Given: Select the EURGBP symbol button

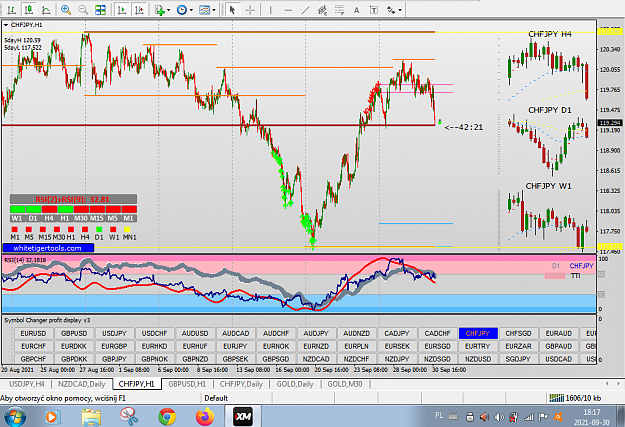Looking at the screenshot, I should tap(114, 346).
